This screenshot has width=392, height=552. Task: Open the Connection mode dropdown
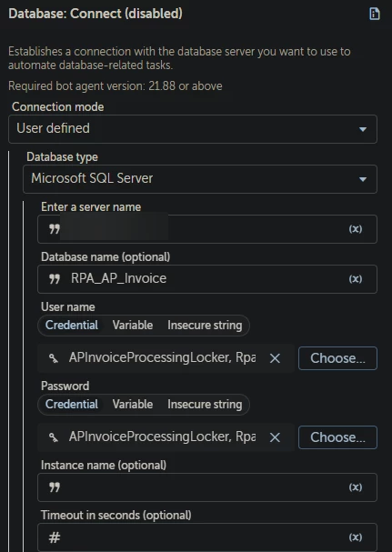(193, 129)
